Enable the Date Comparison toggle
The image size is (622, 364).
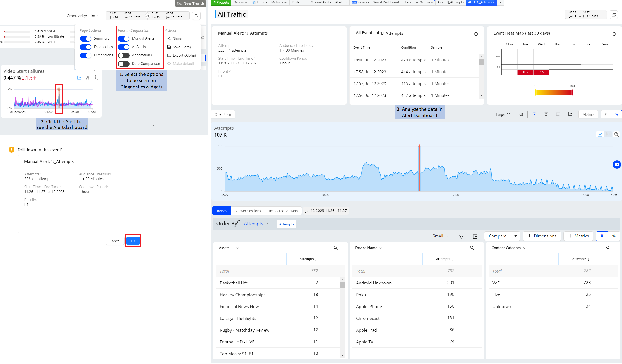(123, 64)
